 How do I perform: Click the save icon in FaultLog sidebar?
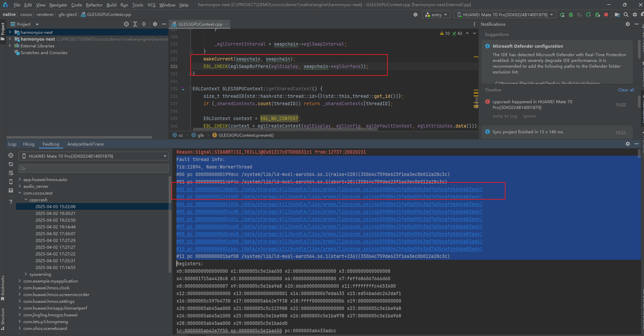tap(11, 191)
